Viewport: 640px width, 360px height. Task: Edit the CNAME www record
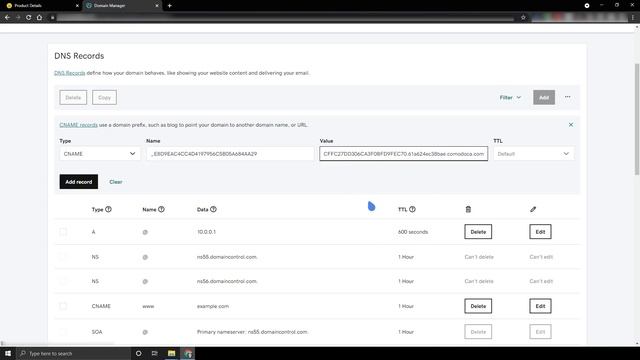[x=540, y=306]
